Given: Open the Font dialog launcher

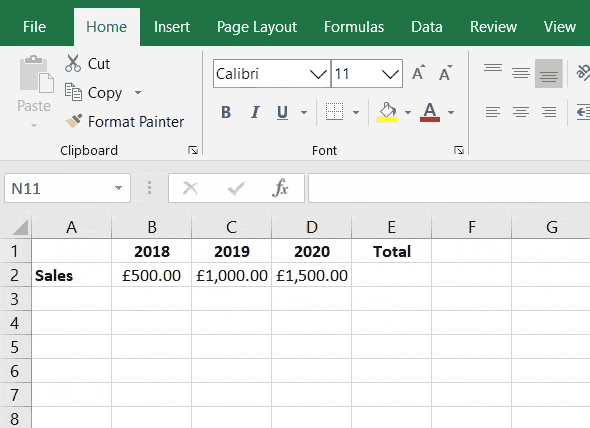Looking at the screenshot, I should tap(459, 151).
